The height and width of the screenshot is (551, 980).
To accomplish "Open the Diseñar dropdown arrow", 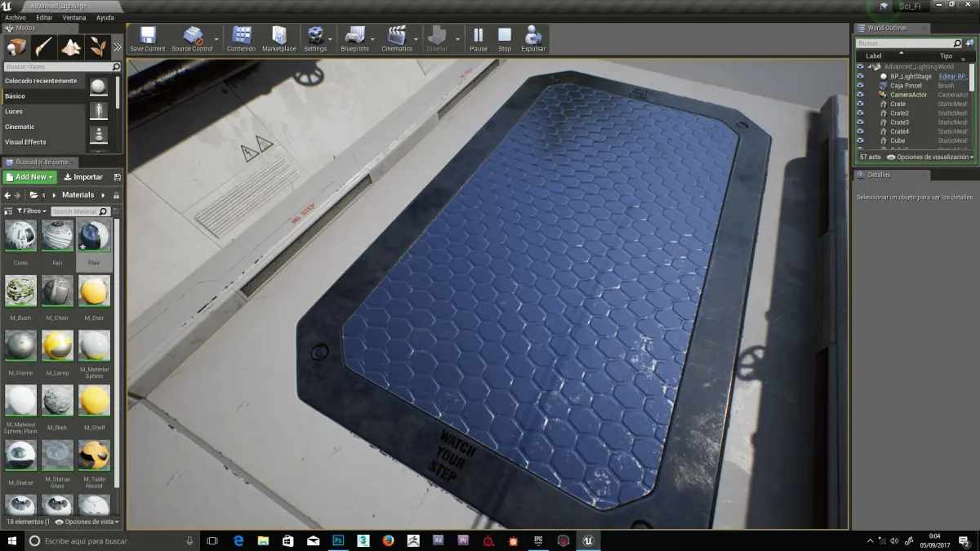I will point(457,39).
